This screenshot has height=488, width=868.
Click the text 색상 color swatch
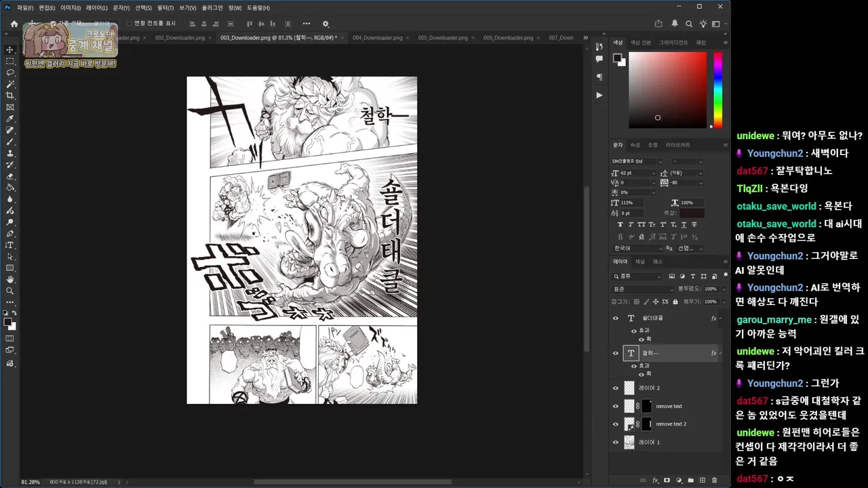pyautogui.click(x=692, y=213)
